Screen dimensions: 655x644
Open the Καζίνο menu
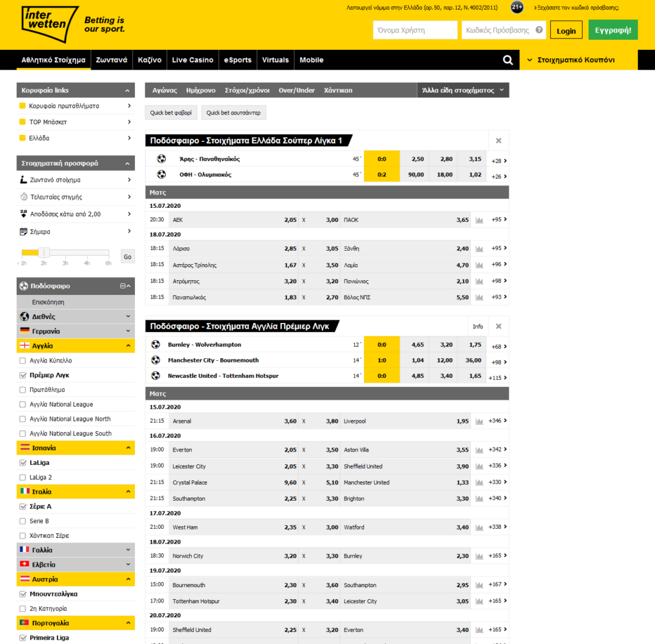[x=150, y=60]
